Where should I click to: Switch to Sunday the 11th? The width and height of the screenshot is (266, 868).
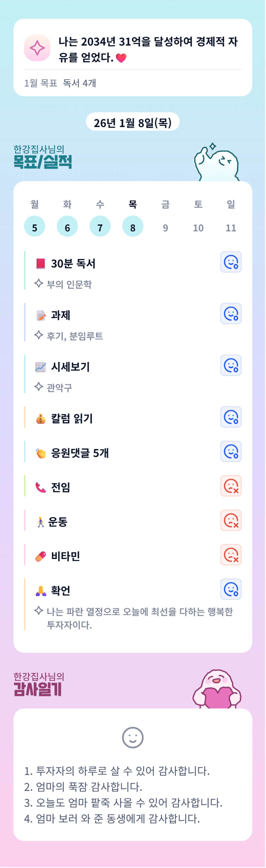pos(231,228)
